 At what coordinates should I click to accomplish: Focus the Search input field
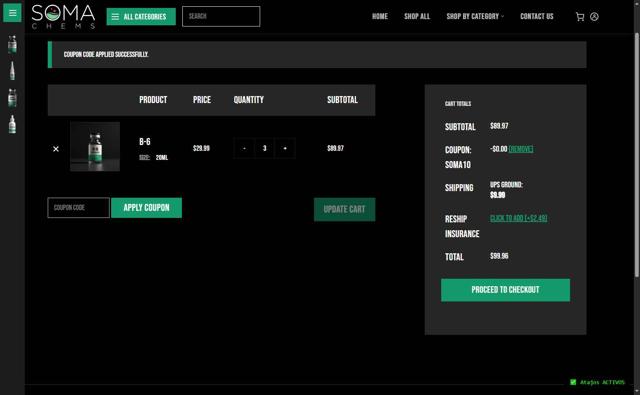[221, 16]
